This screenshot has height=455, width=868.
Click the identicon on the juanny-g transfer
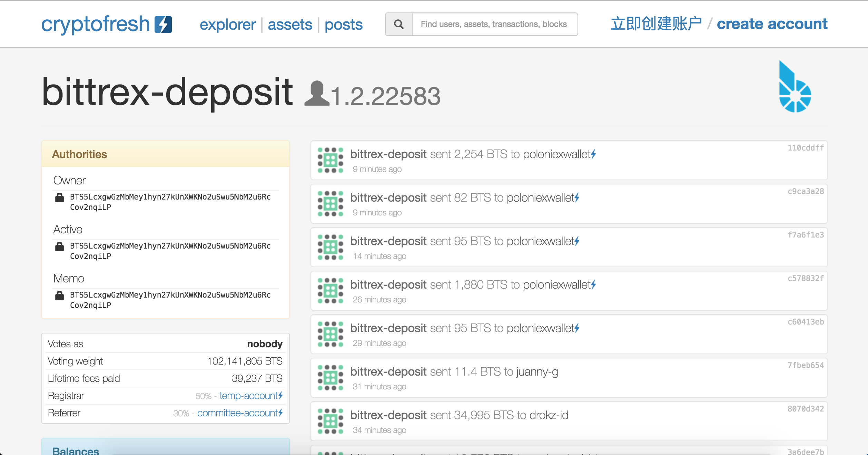click(x=331, y=378)
